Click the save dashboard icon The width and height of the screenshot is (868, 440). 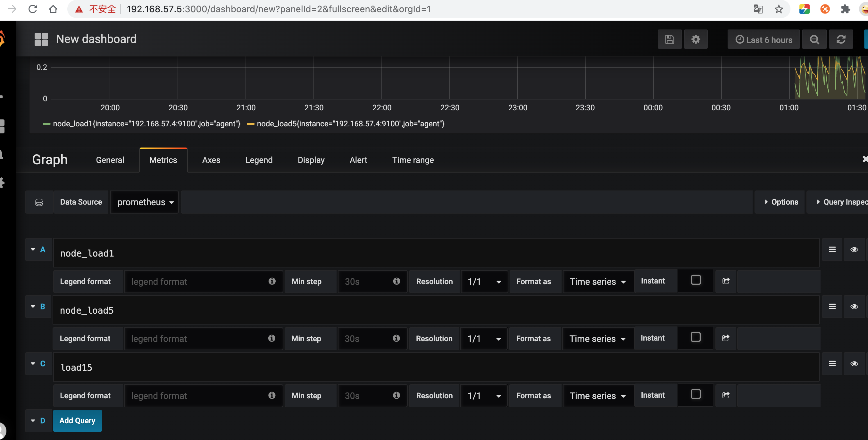point(670,39)
